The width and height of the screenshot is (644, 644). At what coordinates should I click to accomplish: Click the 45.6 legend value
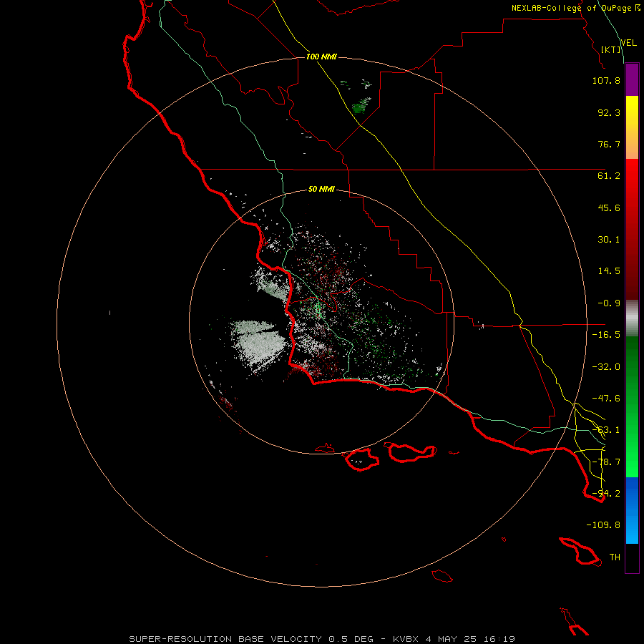tap(609, 208)
